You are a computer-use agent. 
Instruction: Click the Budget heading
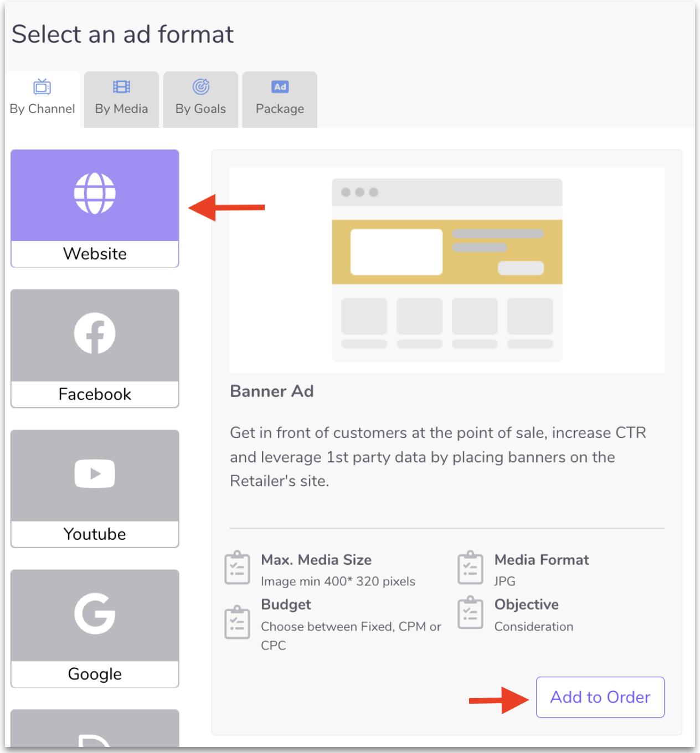286,605
